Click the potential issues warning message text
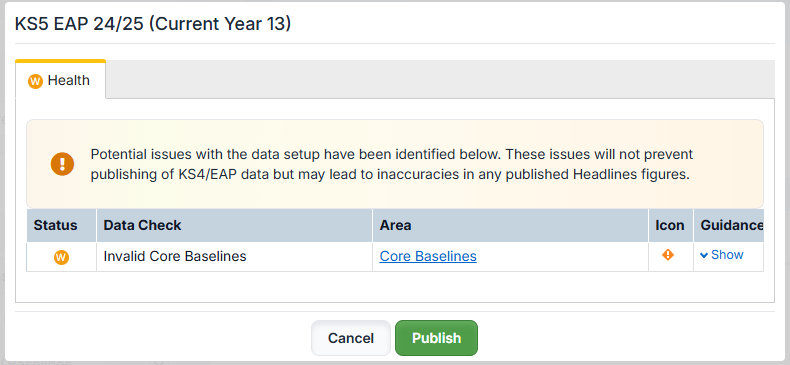 (391, 164)
